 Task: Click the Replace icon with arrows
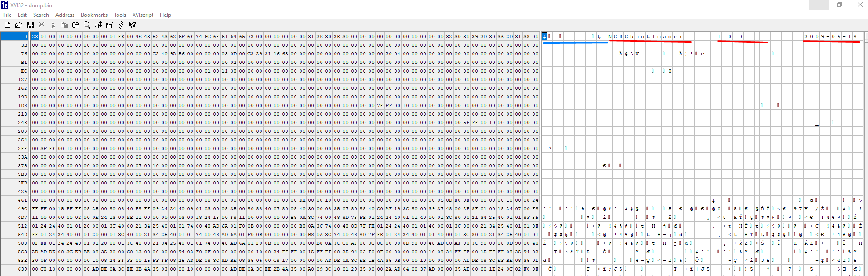pos(98,25)
